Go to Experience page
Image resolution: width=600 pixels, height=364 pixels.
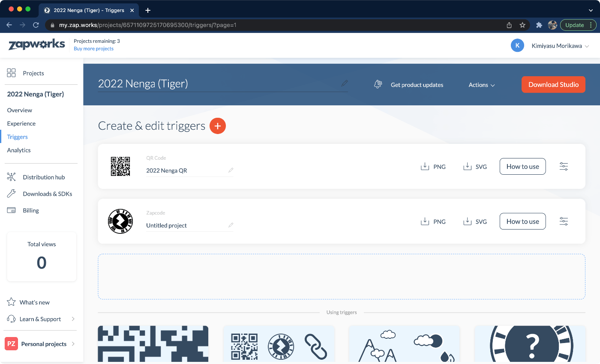pos(21,123)
